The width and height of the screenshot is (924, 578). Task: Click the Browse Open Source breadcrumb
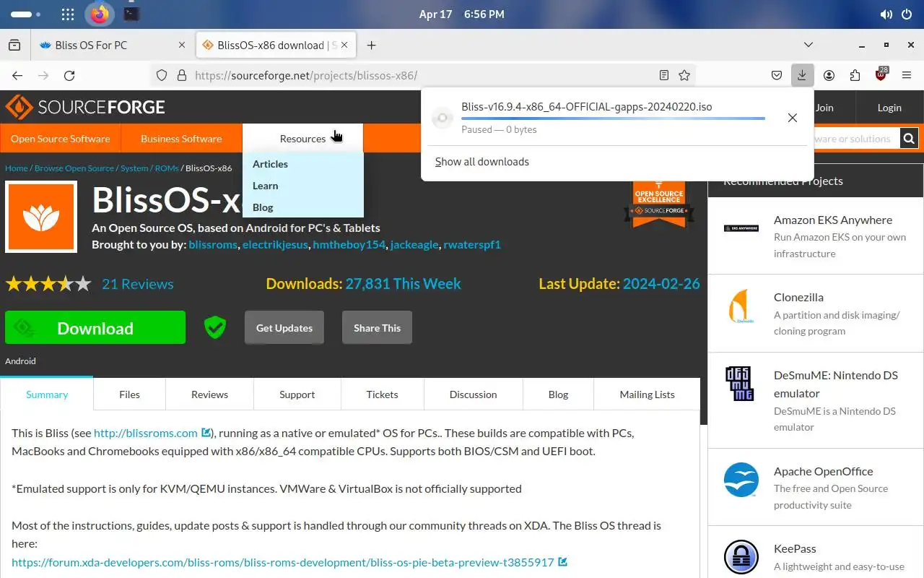click(x=74, y=168)
